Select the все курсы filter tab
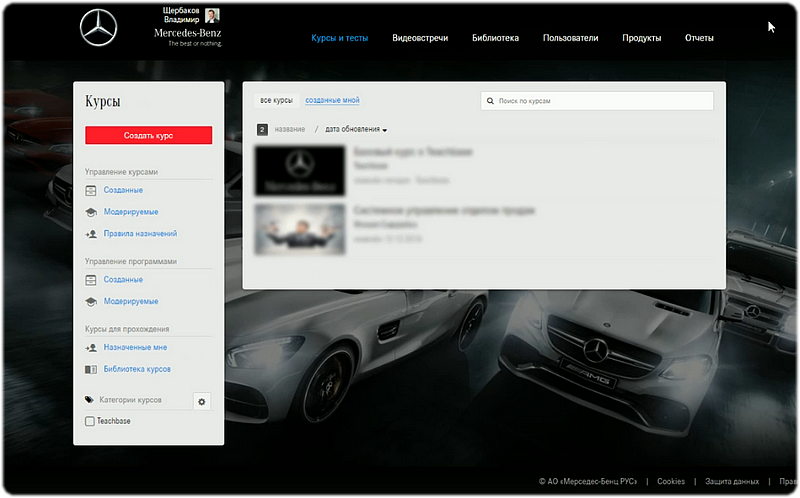Screen dimensions: 800x498 [277, 101]
